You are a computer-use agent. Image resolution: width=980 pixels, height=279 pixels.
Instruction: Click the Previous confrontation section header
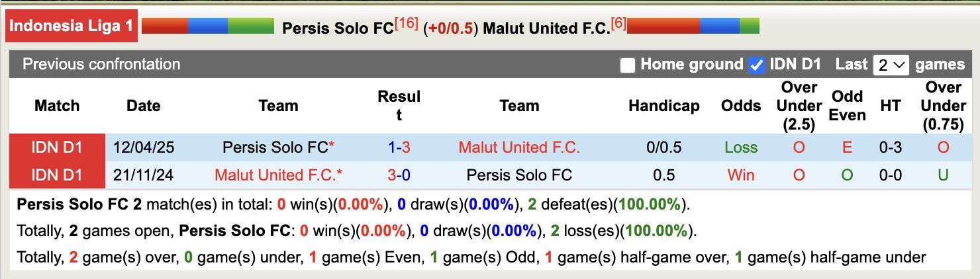tap(101, 64)
